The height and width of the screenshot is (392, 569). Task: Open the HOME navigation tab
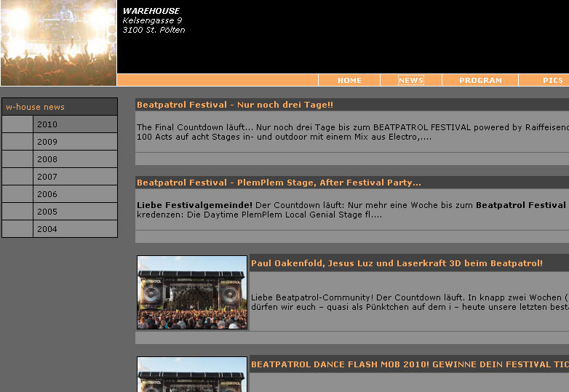[x=349, y=80]
